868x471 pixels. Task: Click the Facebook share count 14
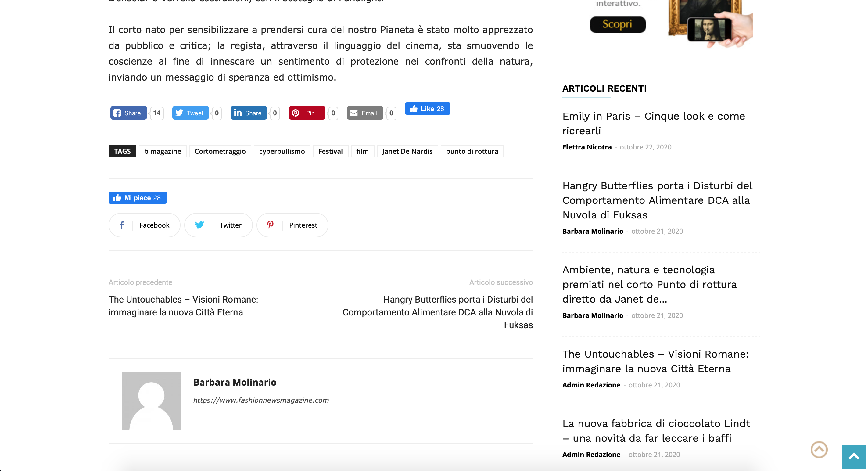(157, 113)
